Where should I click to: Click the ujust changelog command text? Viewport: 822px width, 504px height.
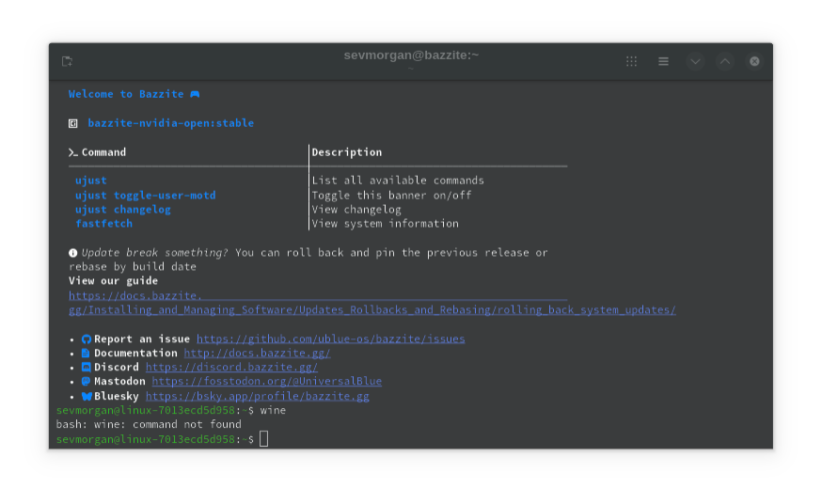coord(123,210)
